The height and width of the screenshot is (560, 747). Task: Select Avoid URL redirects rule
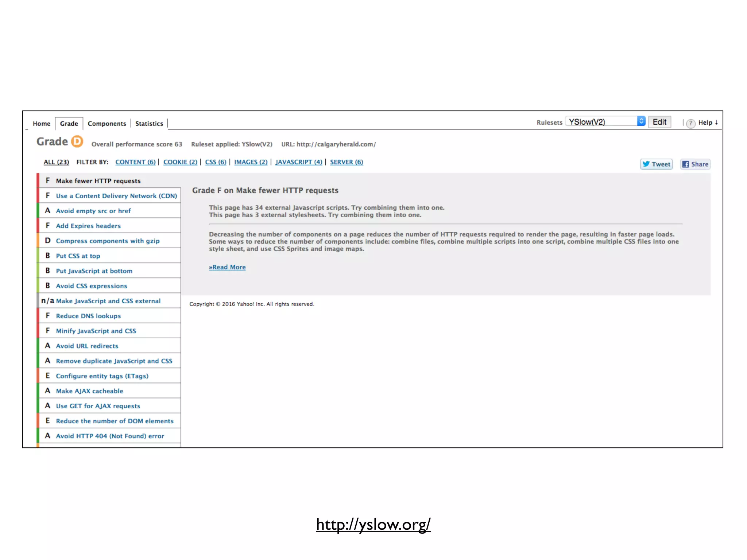(109, 346)
